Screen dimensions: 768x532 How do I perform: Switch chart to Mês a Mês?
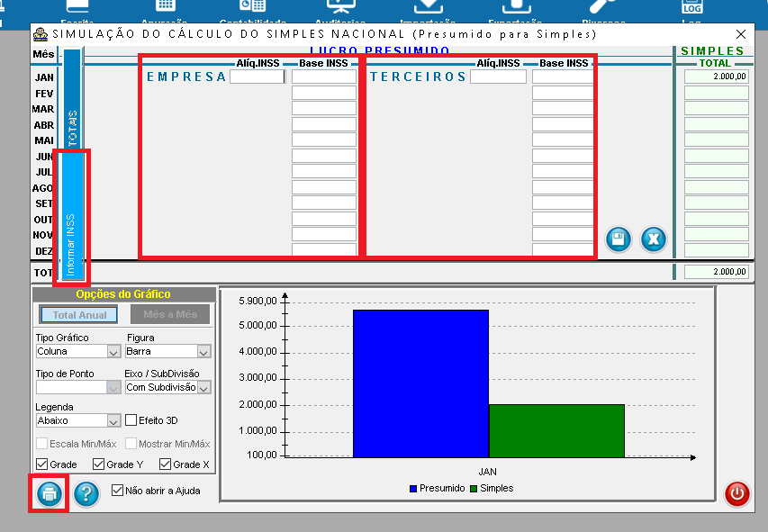click(x=170, y=314)
